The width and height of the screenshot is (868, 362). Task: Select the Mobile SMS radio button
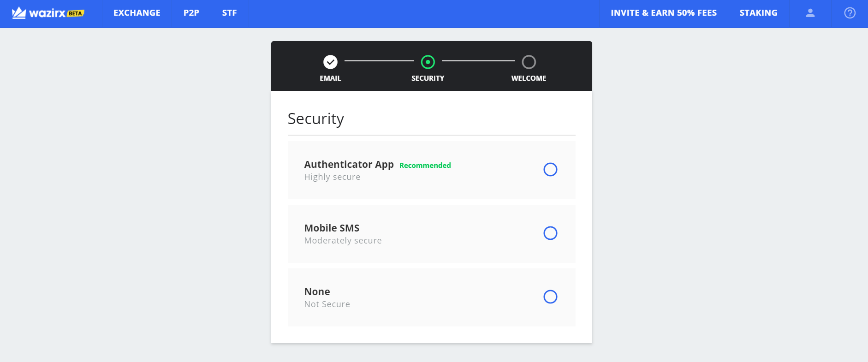coord(550,233)
